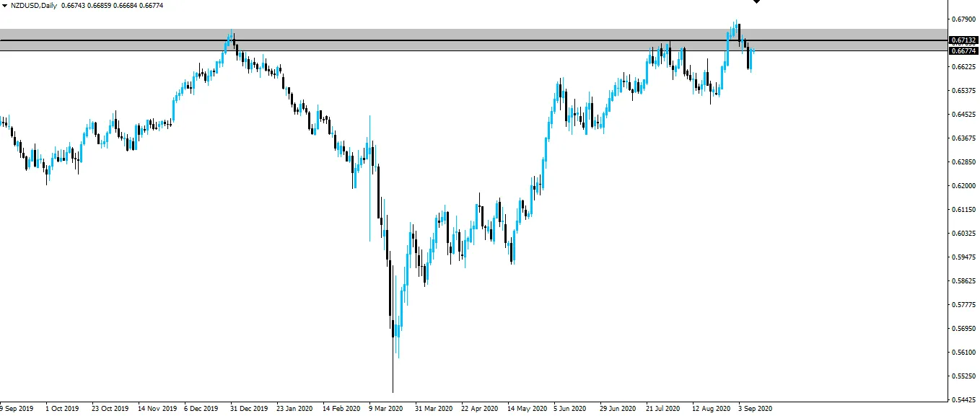
Task: Click the 14 Feb 2020 date label
Action: pos(341,408)
